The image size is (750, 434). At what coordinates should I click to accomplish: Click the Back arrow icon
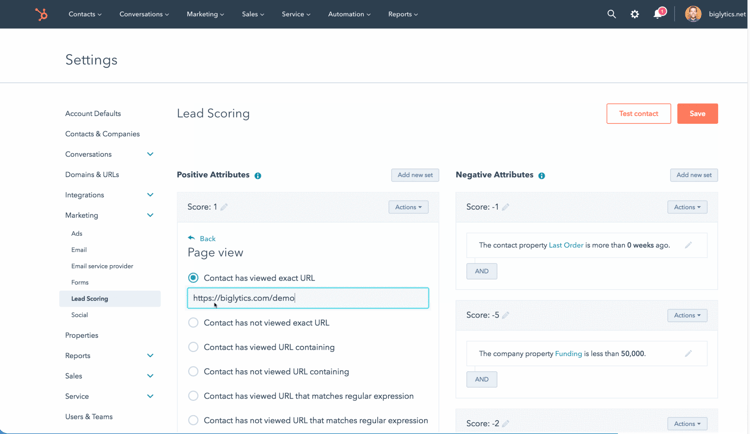click(191, 238)
